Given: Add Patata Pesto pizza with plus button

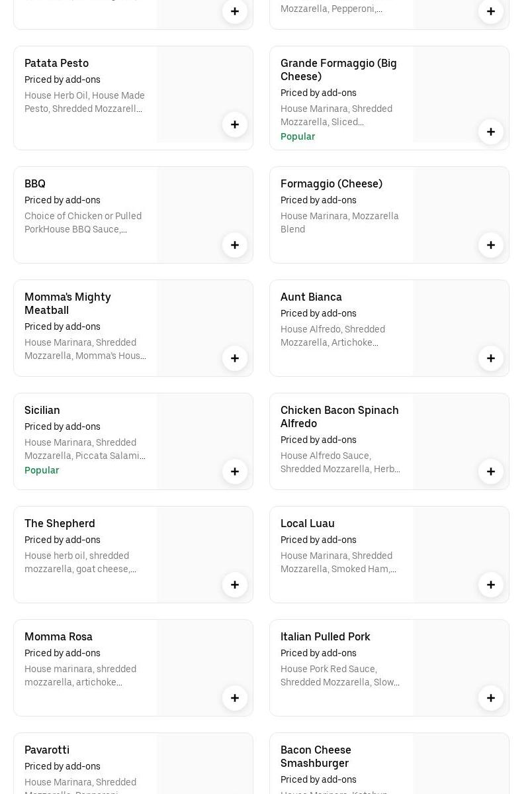Looking at the screenshot, I should (235, 124).
